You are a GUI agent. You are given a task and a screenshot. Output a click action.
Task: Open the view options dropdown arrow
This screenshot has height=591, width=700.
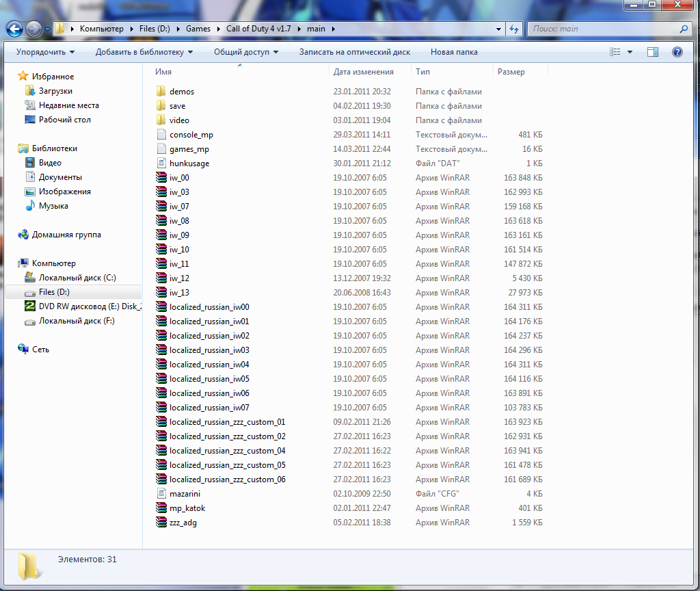coord(630,52)
